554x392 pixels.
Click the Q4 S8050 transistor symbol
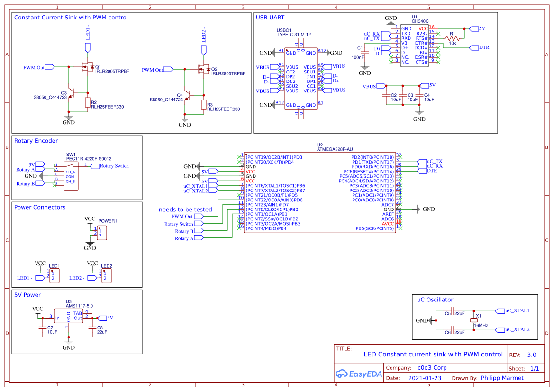click(x=188, y=96)
